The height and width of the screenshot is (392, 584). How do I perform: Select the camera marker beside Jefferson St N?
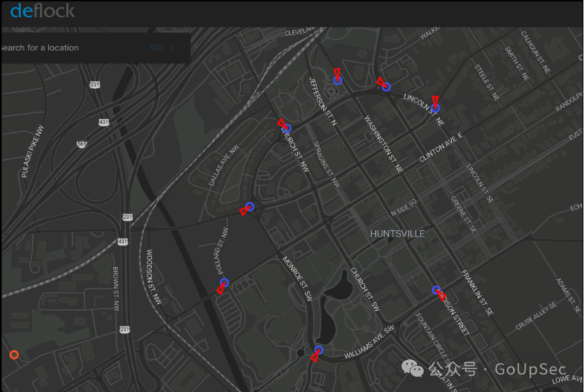pyautogui.click(x=337, y=80)
